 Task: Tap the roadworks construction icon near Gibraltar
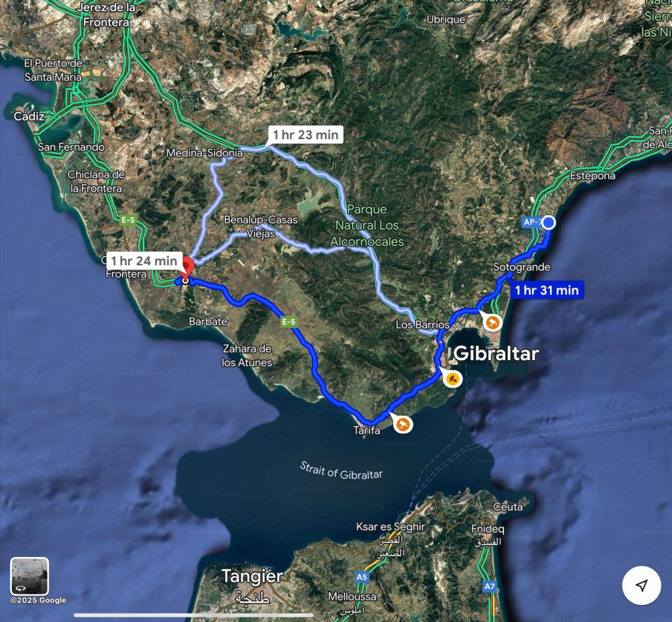(453, 379)
